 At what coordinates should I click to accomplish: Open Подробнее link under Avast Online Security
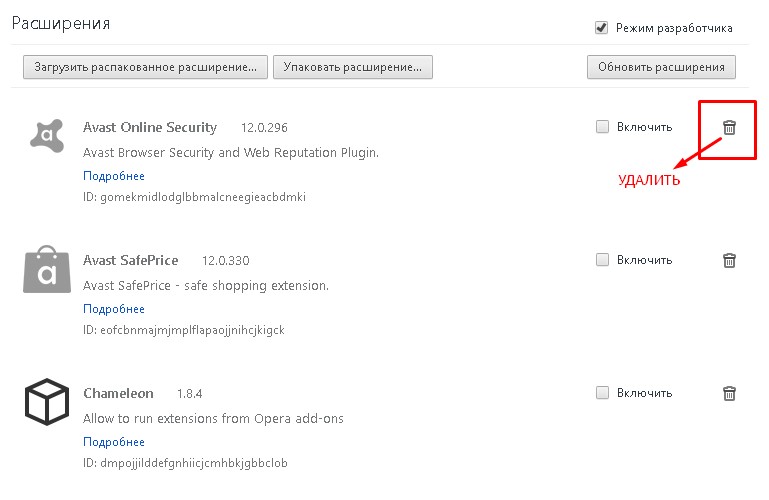click(x=114, y=176)
